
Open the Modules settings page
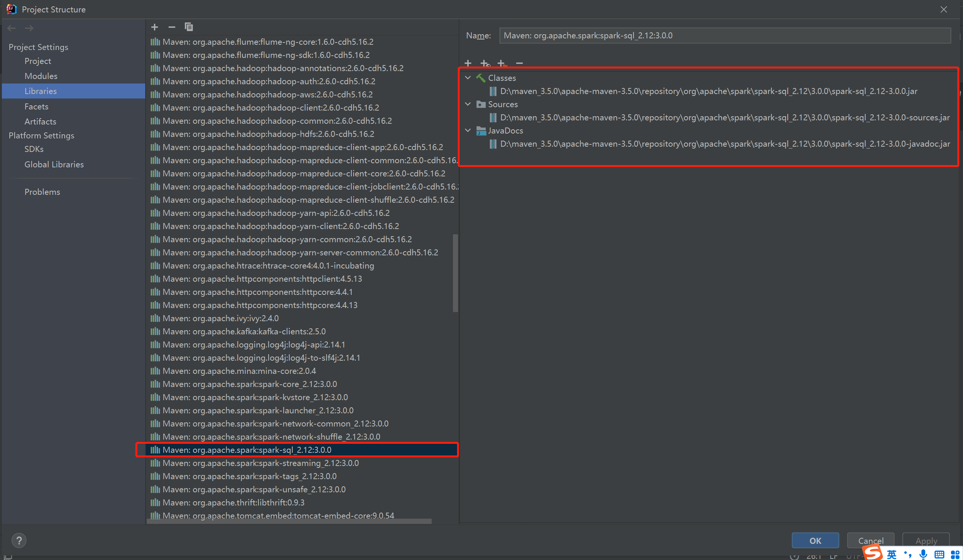(x=41, y=76)
